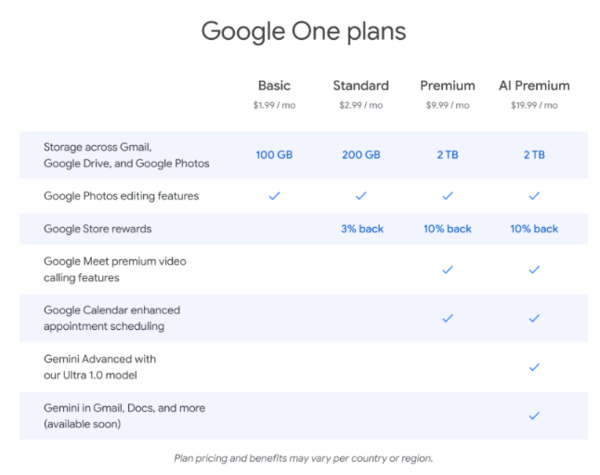Click AI Premium's Google Meet checkmark
This screenshot has width=600, height=475.
(534, 269)
